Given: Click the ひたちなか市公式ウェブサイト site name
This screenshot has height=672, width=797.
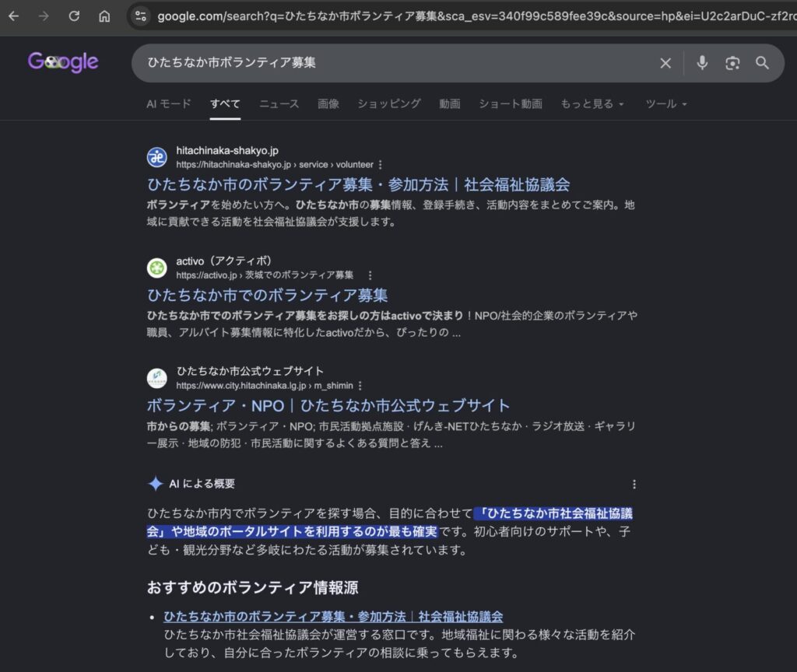Looking at the screenshot, I should pyautogui.click(x=250, y=371).
